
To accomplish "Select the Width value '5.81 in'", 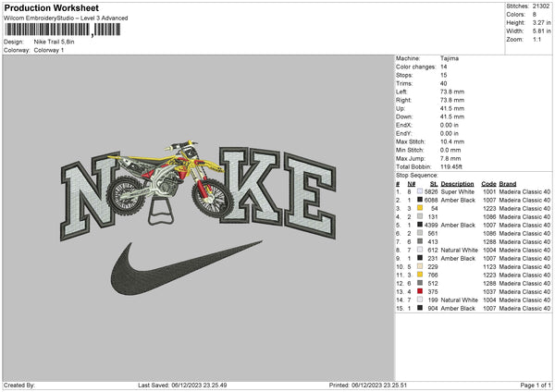I will pyautogui.click(x=541, y=31).
